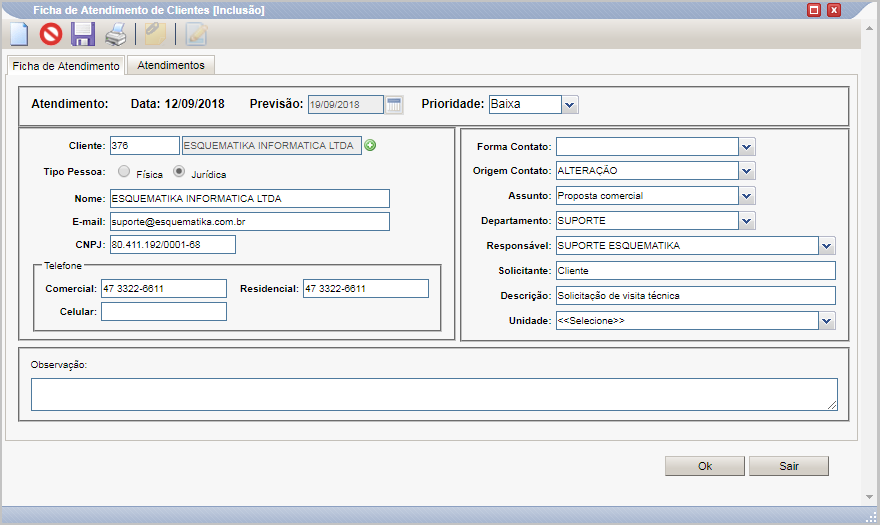The image size is (880, 525).
Task: Save the record with floppy disk icon
Action: click(x=83, y=34)
